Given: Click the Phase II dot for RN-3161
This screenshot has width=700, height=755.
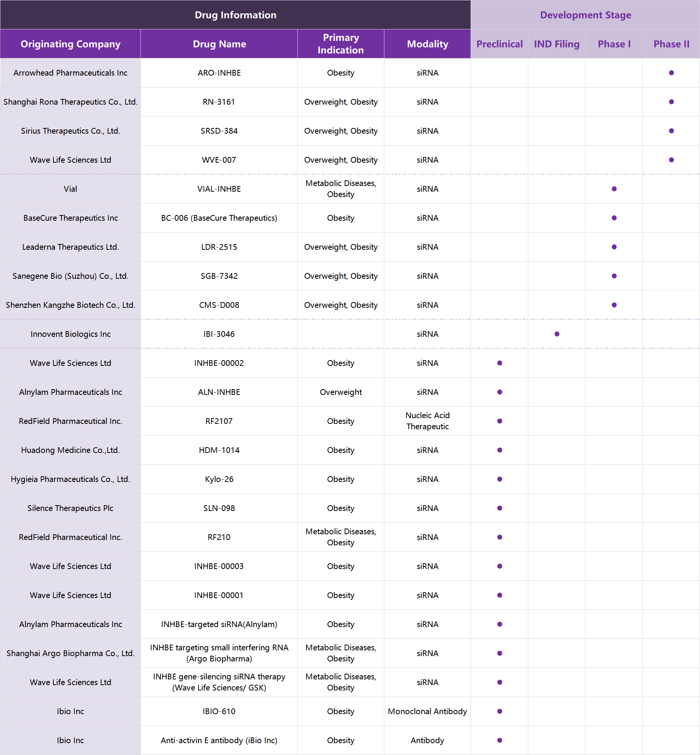Looking at the screenshot, I should click(671, 102).
